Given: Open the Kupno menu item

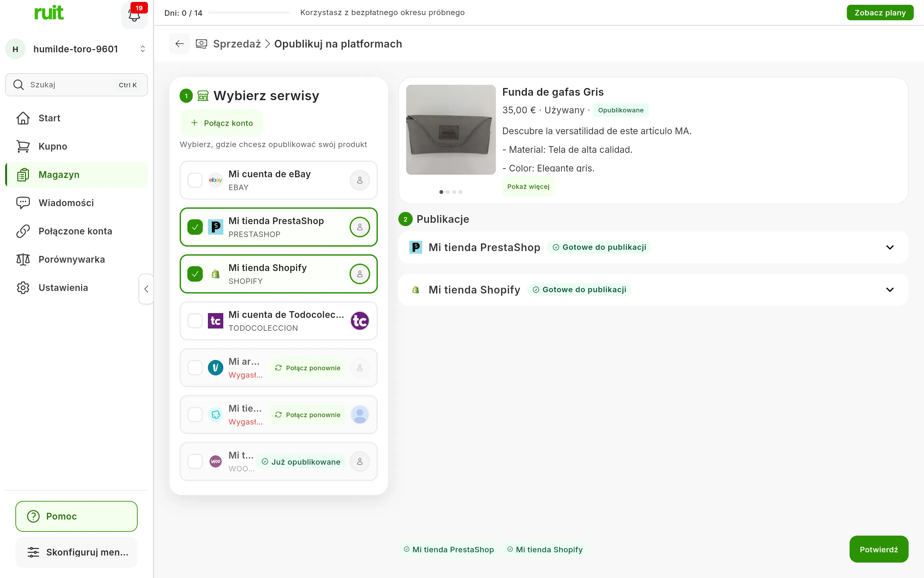Looking at the screenshot, I should coord(76,146).
